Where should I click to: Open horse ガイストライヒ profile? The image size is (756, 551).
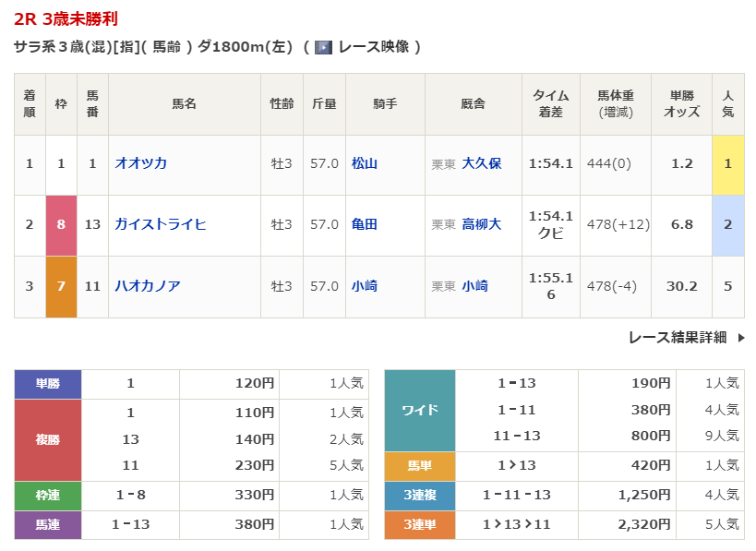click(x=160, y=224)
